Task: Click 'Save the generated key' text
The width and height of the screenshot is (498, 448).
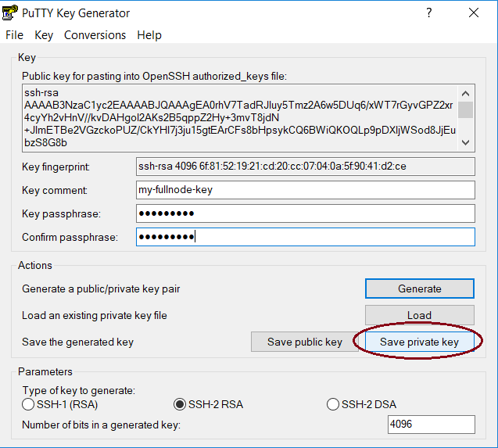Action: tap(78, 342)
